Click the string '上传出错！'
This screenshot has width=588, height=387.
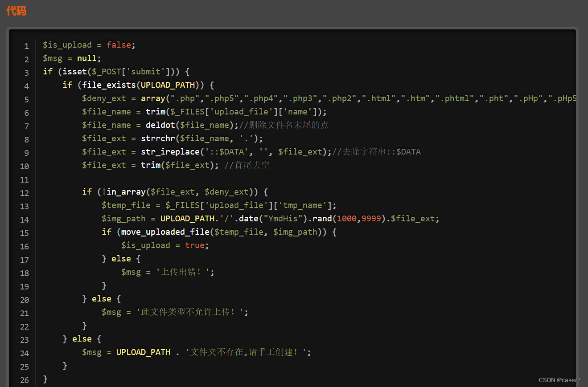click(x=183, y=272)
